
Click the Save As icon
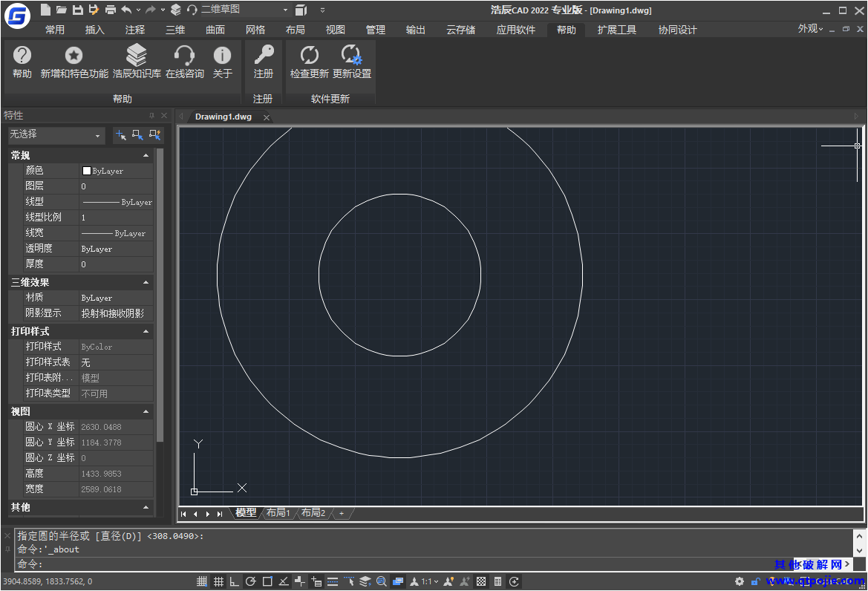[94, 10]
